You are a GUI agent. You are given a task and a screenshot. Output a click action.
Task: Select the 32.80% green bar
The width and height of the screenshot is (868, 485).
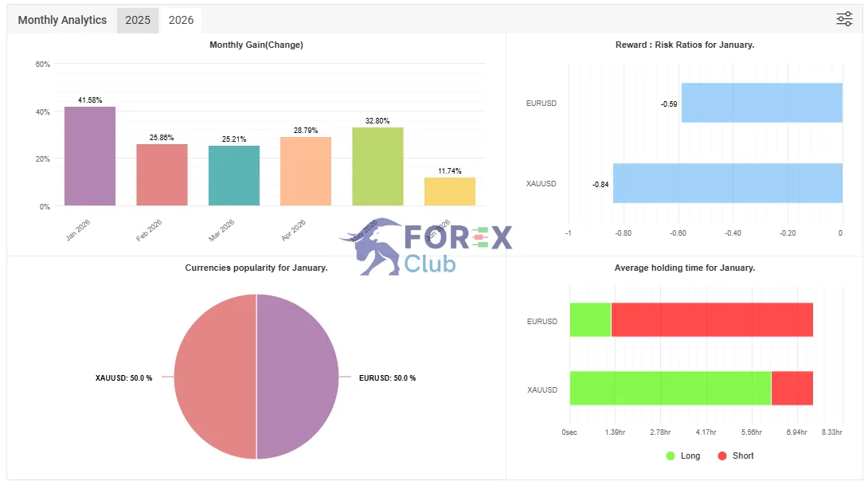click(377, 166)
